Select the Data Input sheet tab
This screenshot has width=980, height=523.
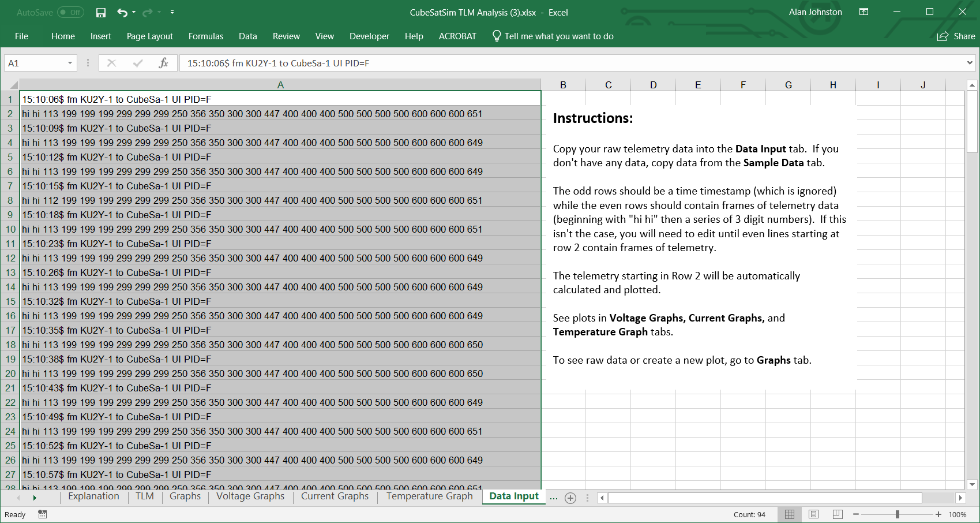(514, 496)
